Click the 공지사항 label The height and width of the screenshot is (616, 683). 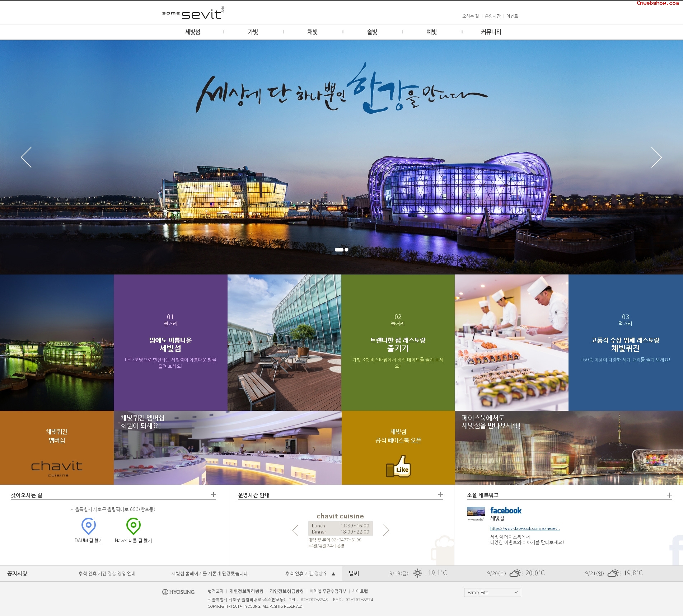click(17, 573)
